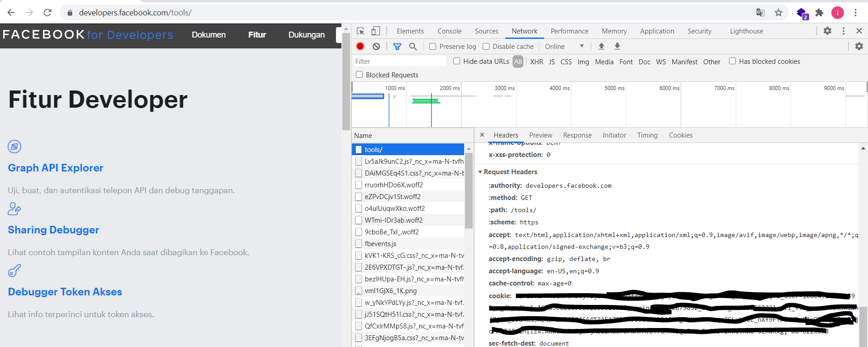Open the Lighthouse panel tab
This screenshot has height=347, width=868.
pyautogui.click(x=746, y=31)
